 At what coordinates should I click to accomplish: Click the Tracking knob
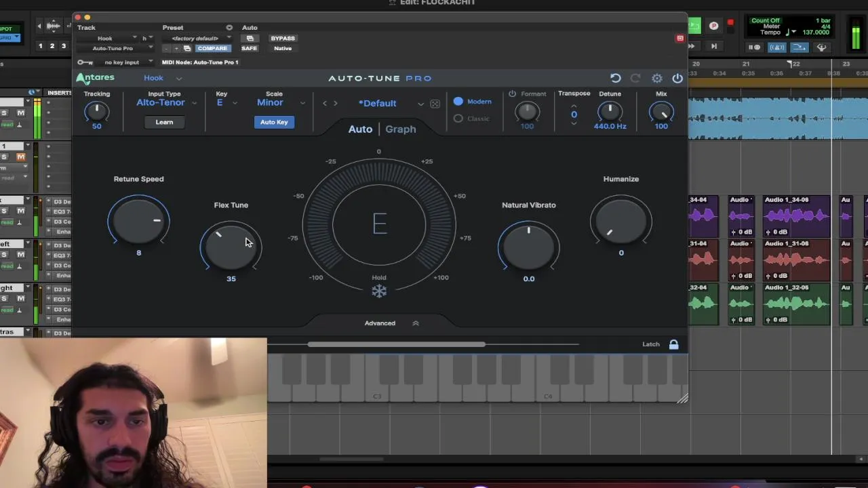[97, 110]
